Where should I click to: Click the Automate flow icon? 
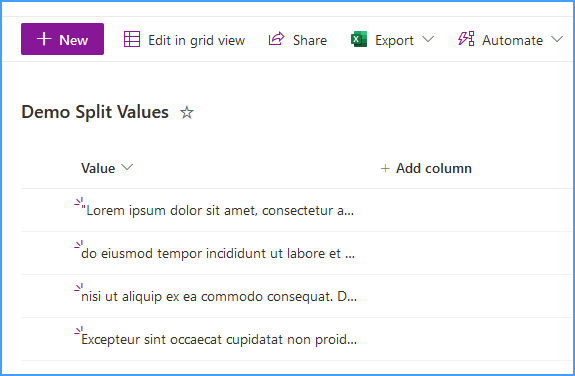[466, 39]
